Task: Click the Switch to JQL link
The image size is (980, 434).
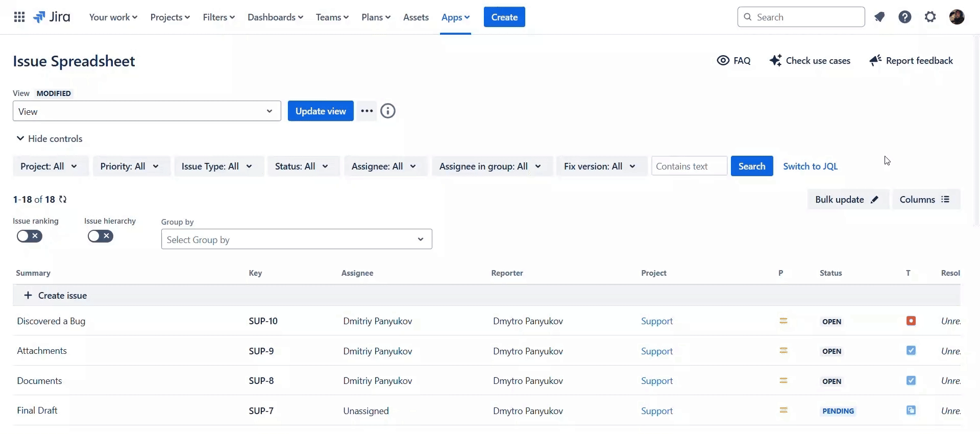Action: (810, 166)
